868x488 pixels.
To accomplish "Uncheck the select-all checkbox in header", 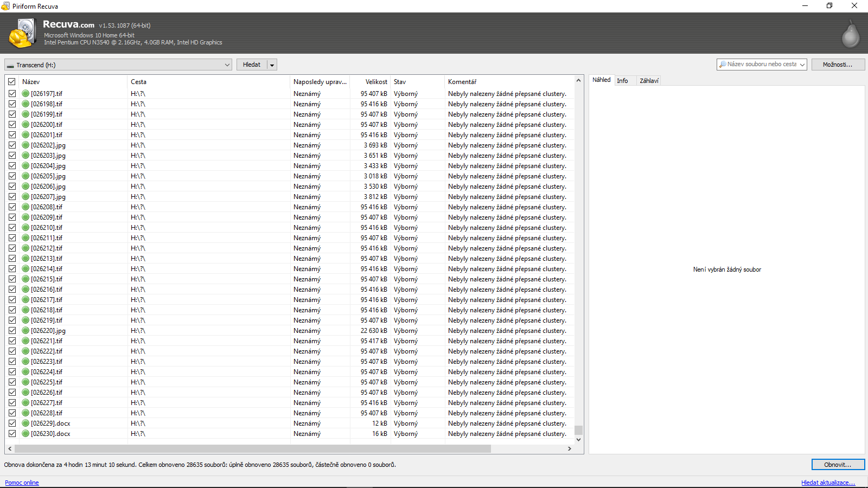I will [x=12, y=82].
